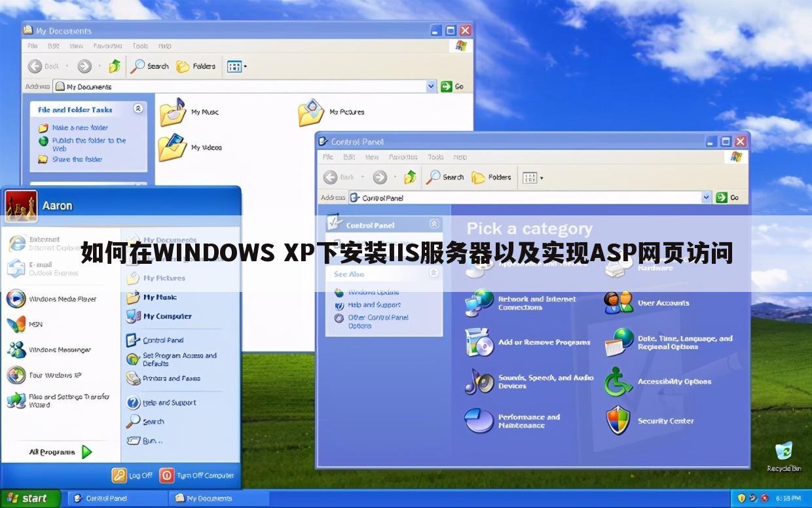Screen dimensions: 812x508
Task: Open View menu in Control Panel
Action: [372, 157]
